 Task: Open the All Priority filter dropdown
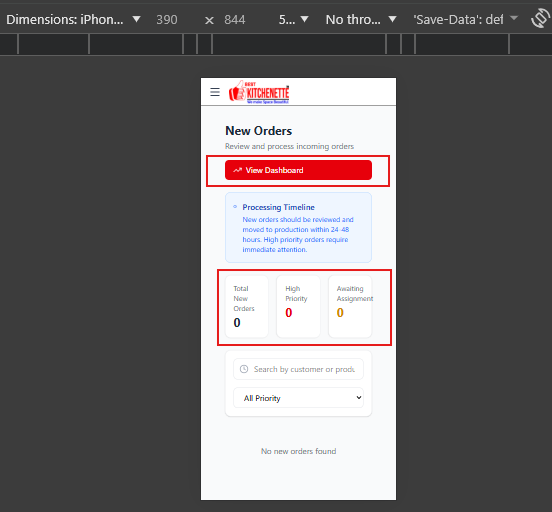298,398
